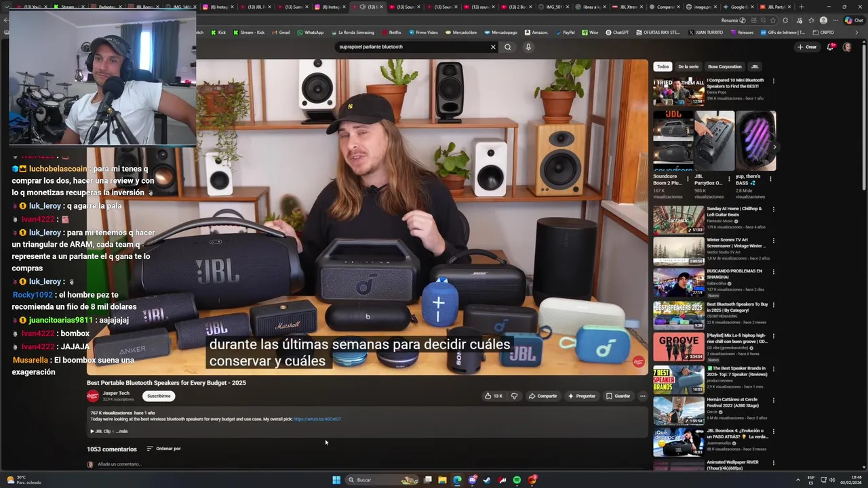Clear the YouTube search box text
This screenshot has height=488, width=868.
[x=493, y=47]
